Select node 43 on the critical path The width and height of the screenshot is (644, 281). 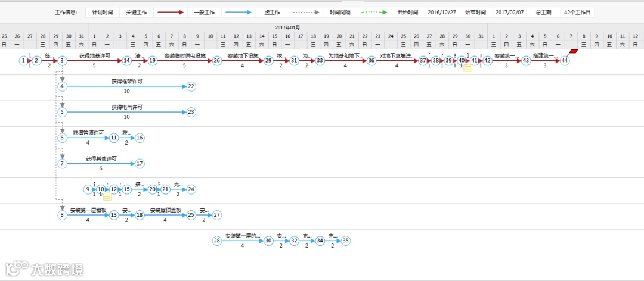point(526,61)
